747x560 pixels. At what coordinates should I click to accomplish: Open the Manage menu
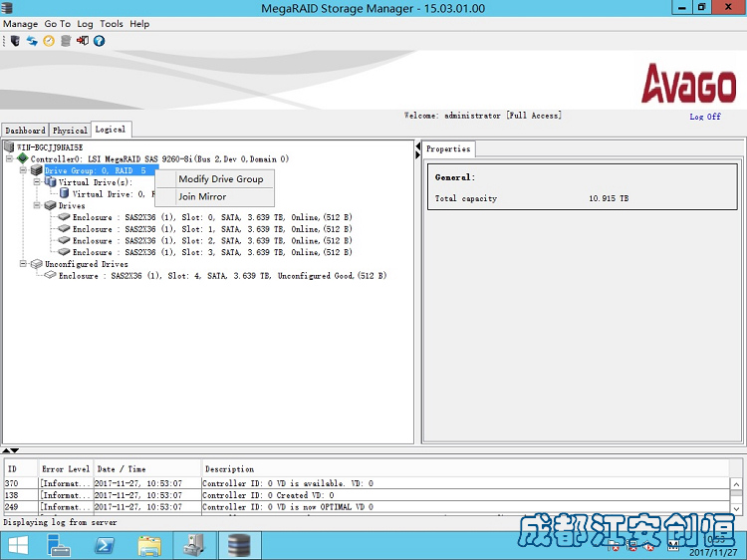pos(21,24)
